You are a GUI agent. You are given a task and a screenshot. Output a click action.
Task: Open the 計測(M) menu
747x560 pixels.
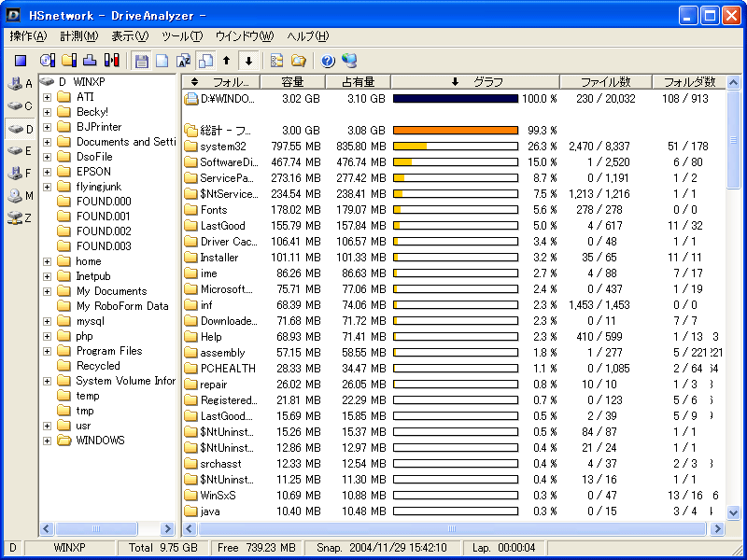click(x=79, y=36)
